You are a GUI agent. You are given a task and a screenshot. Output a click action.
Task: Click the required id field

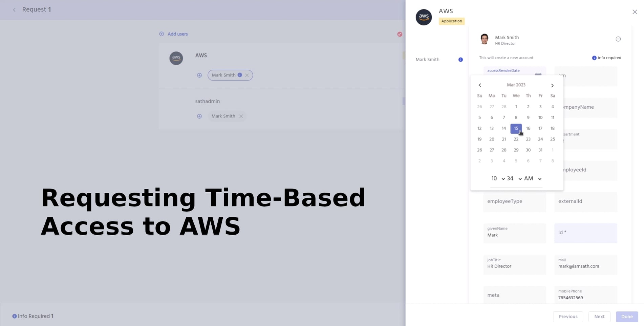point(586,233)
